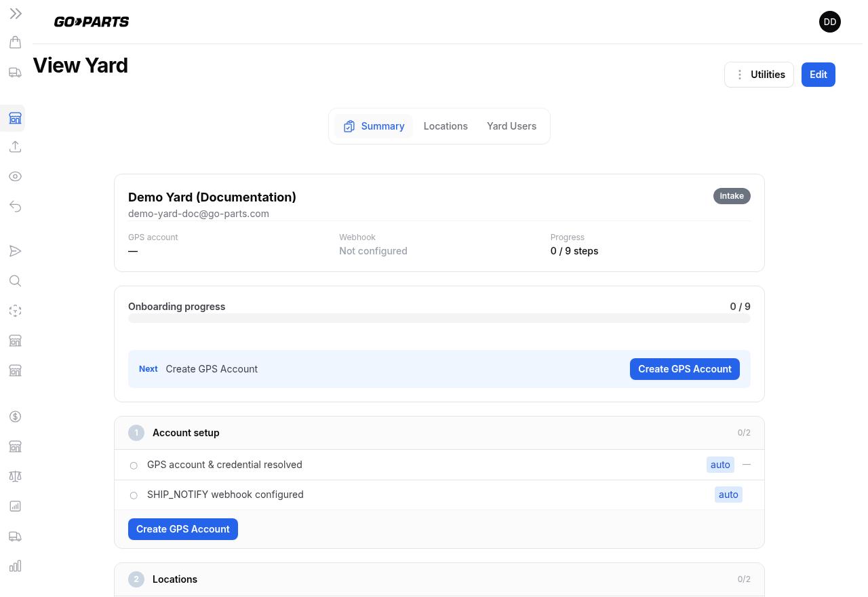This screenshot has width=868, height=597.
Task: Click the blue Edit button
Action: pyautogui.click(x=818, y=75)
